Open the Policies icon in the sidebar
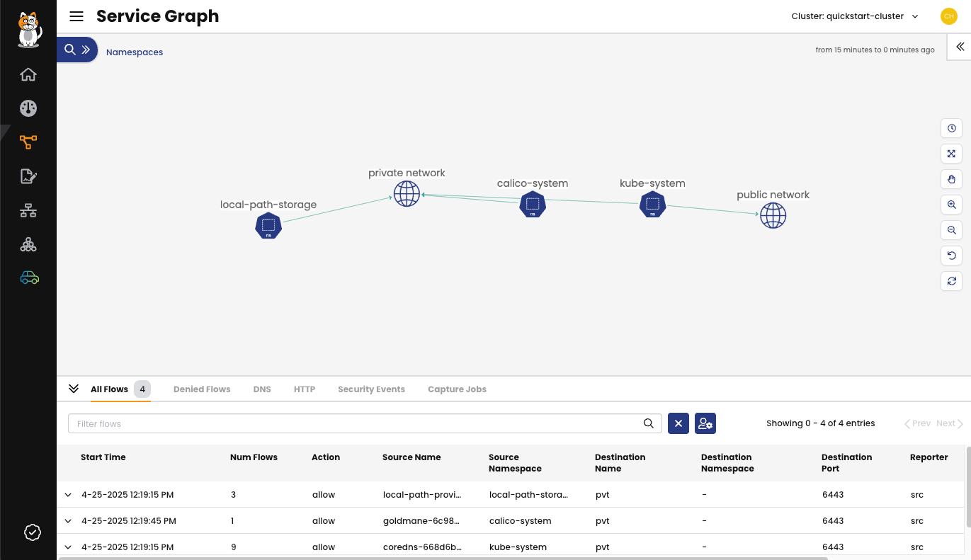 click(28, 176)
